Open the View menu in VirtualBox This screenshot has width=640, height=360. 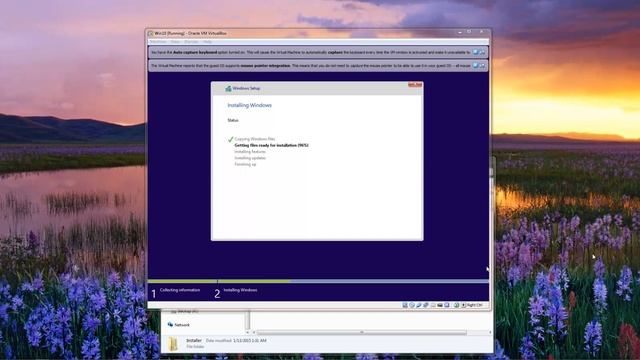(x=175, y=42)
